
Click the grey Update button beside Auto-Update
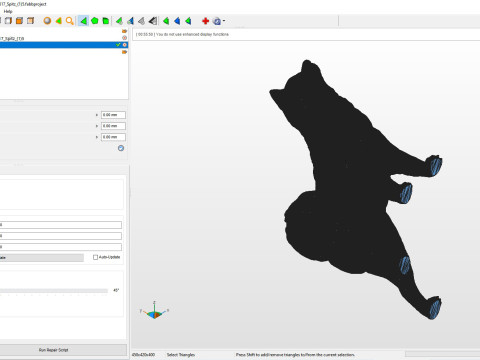click(x=42, y=258)
